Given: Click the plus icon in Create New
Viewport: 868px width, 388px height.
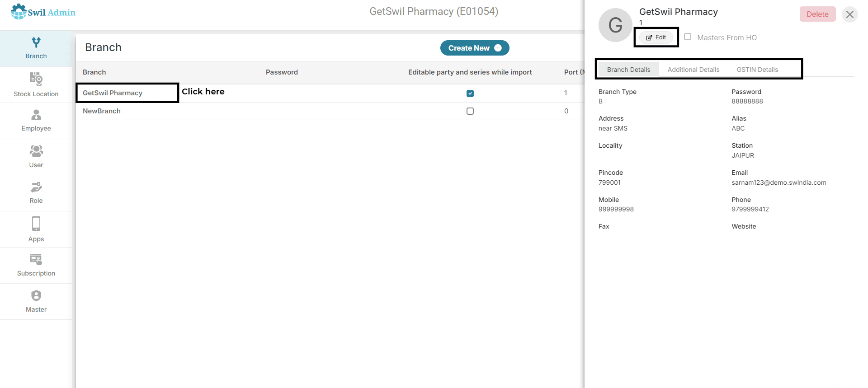Looking at the screenshot, I should pyautogui.click(x=498, y=48).
